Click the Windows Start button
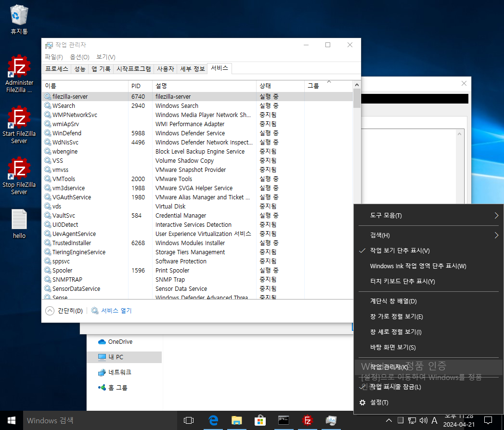Image resolution: width=504 pixels, height=430 pixels. click(12, 420)
